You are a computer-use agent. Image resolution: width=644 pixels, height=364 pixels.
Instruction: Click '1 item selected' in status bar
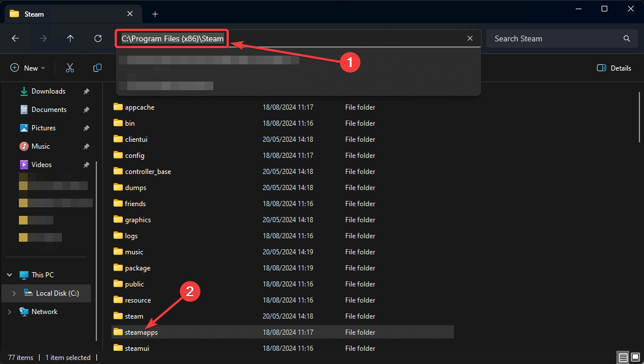click(68, 358)
